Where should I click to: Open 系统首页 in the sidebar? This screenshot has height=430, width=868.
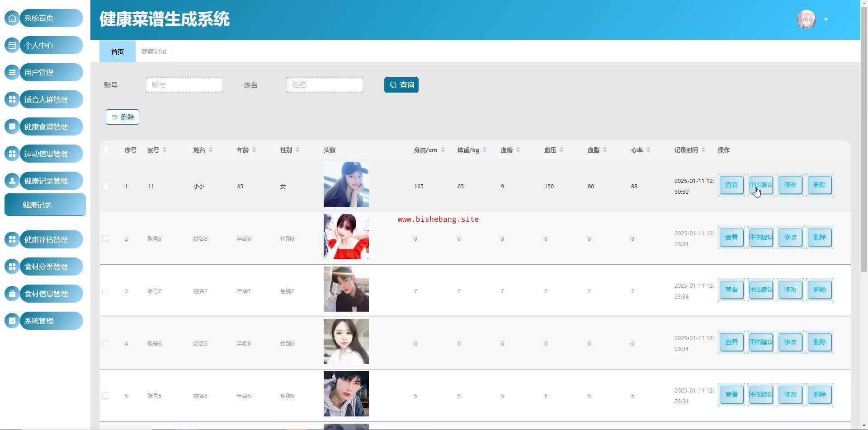[51, 18]
